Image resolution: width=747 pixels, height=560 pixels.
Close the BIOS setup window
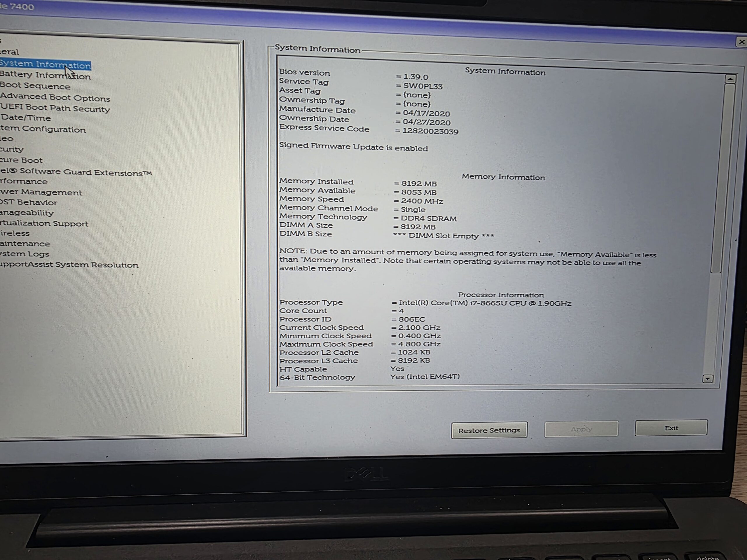741,42
